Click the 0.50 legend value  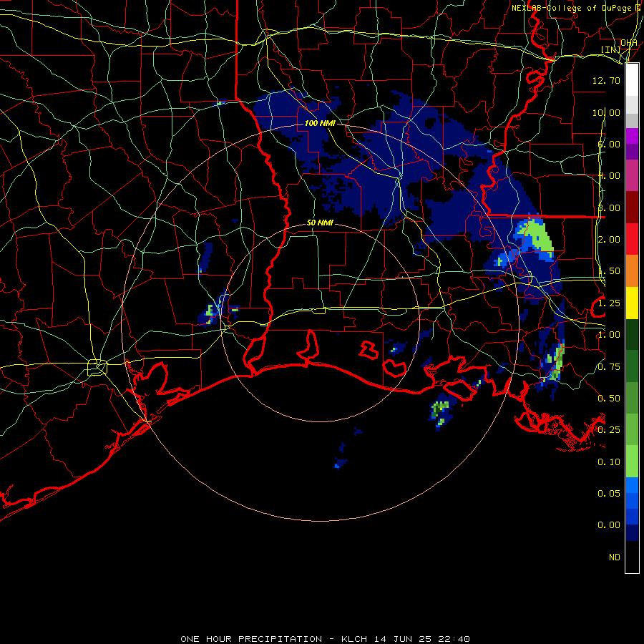point(609,399)
